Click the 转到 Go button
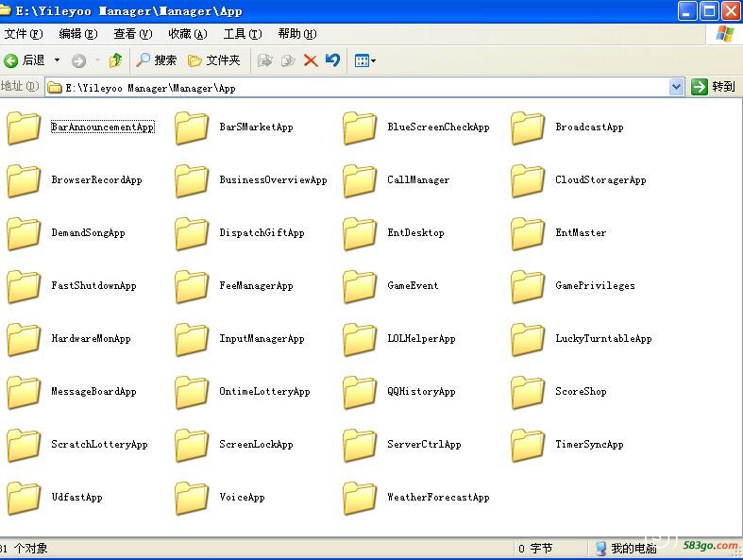Screen dimensions: 743x560 (713, 87)
